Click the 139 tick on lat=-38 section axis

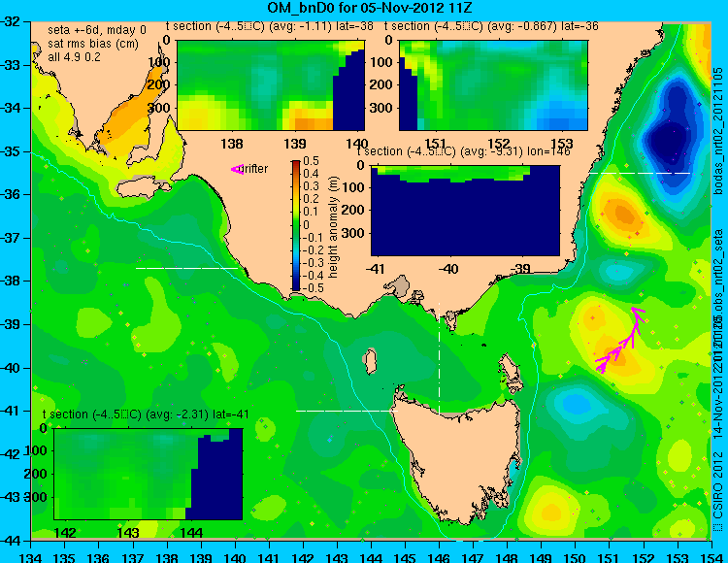pyautogui.click(x=295, y=144)
